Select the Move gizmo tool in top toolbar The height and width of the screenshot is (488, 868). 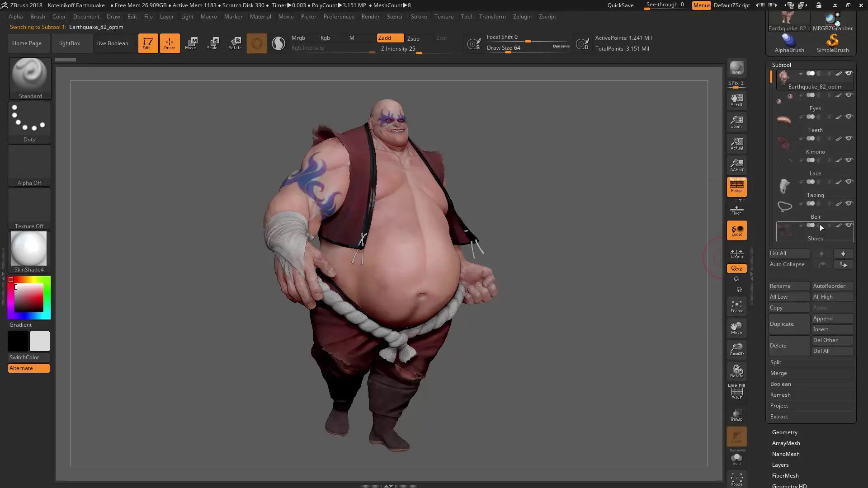(191, 43)
